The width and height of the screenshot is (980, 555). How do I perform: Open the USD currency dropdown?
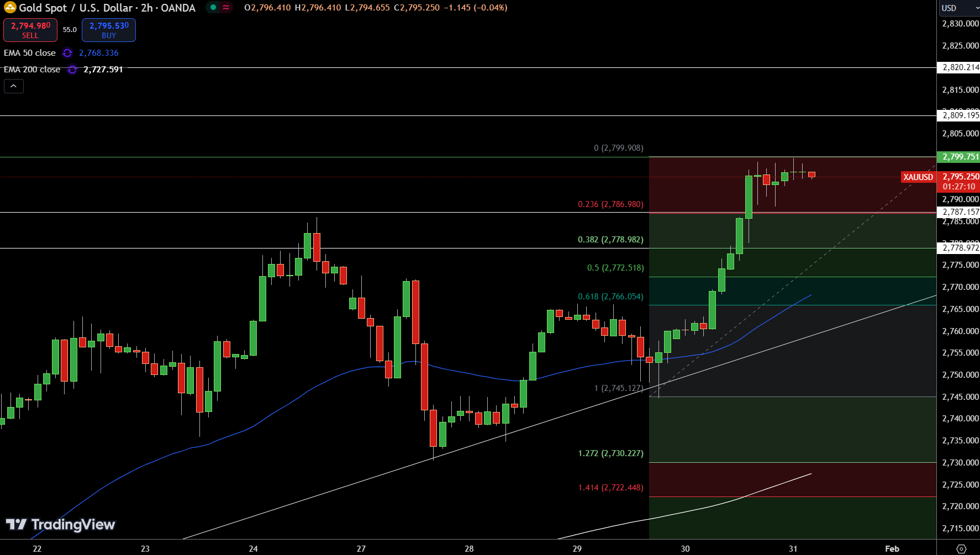[x=958, y=8]
